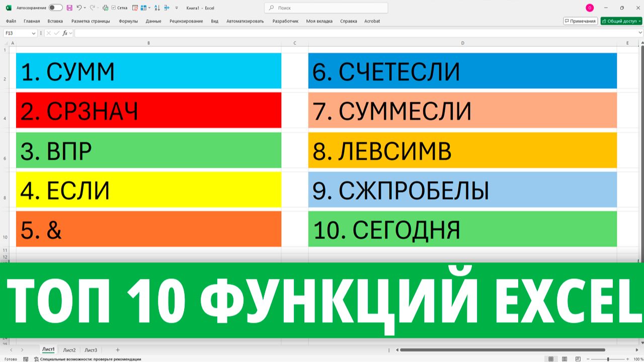The height and width of the screenshot is (362, 644).
Task: Save the workbook with the floppy icon
Action: click(69, 8)
